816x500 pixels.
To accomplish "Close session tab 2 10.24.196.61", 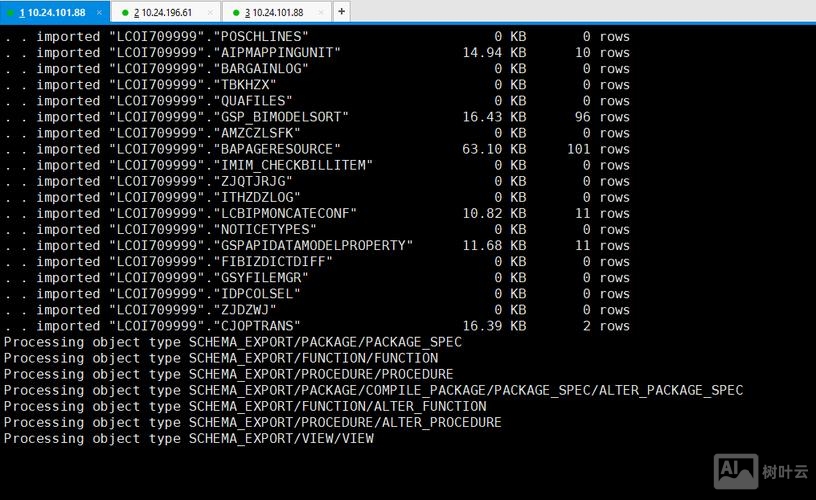I will (x=210, y=13).
